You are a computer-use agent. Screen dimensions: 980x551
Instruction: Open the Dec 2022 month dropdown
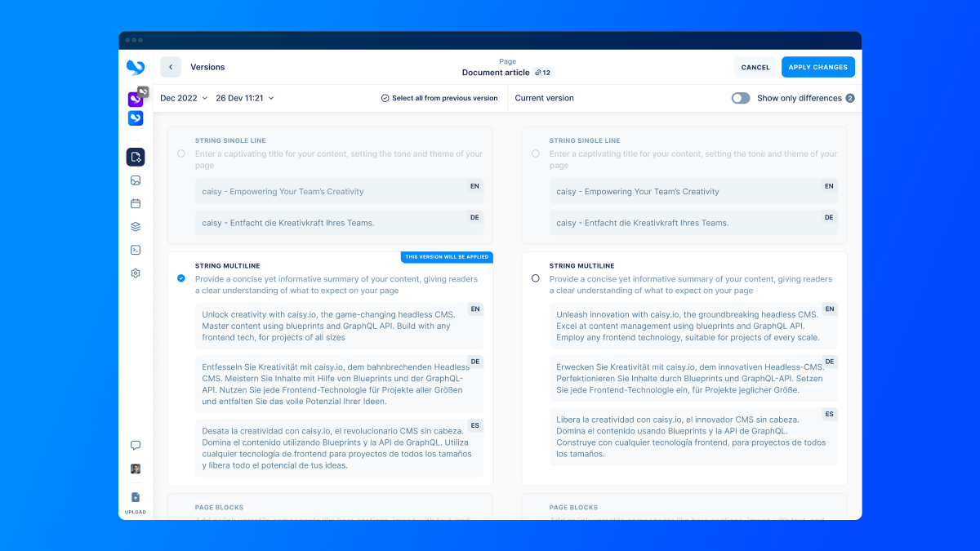point(184,98)
